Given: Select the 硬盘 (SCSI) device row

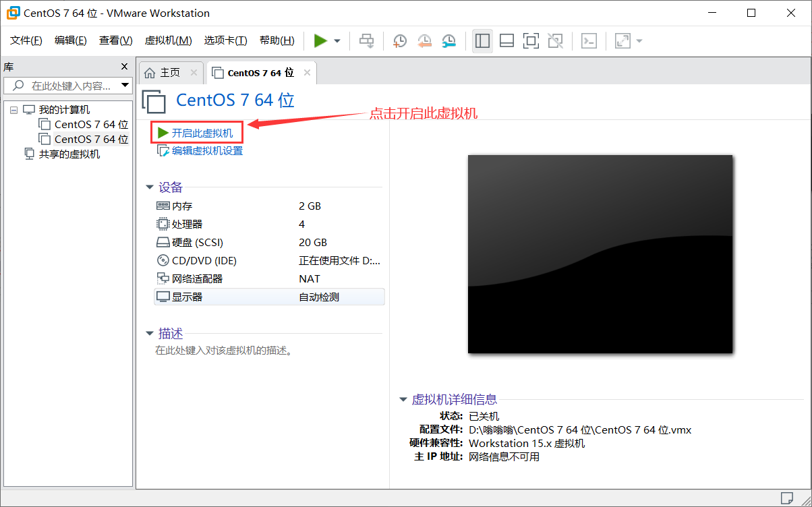Looking at the screenshot, I should (269, 242).
